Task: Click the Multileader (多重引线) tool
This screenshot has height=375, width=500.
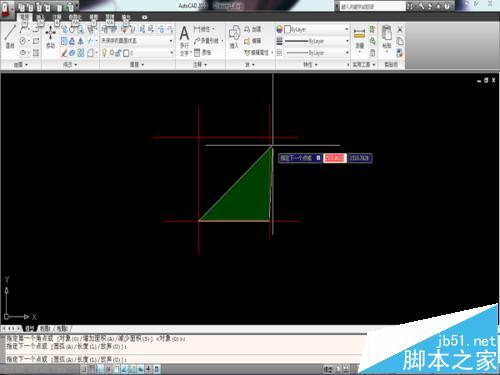Action: (208, 41)
